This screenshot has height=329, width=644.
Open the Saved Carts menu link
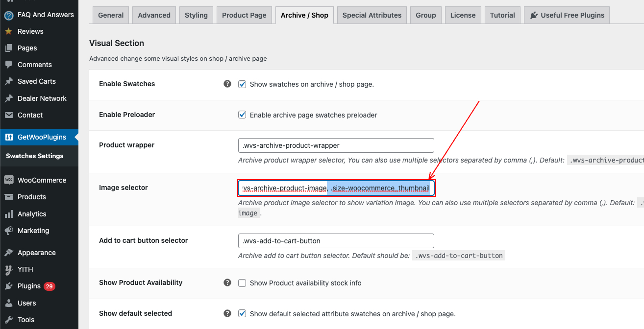(37, 81)
